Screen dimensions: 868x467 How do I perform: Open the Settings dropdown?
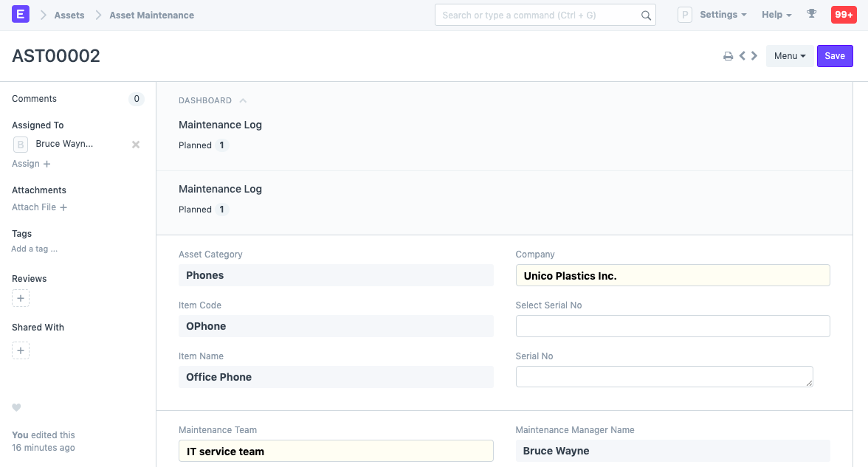pyautogui.click(x=723, y=15)
